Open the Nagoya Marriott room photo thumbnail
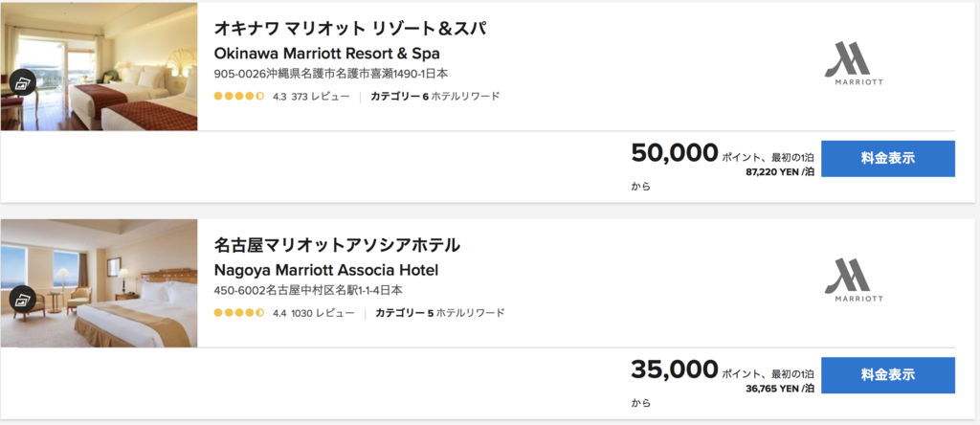This screenshot has width=980, height=425. point(99,283)
